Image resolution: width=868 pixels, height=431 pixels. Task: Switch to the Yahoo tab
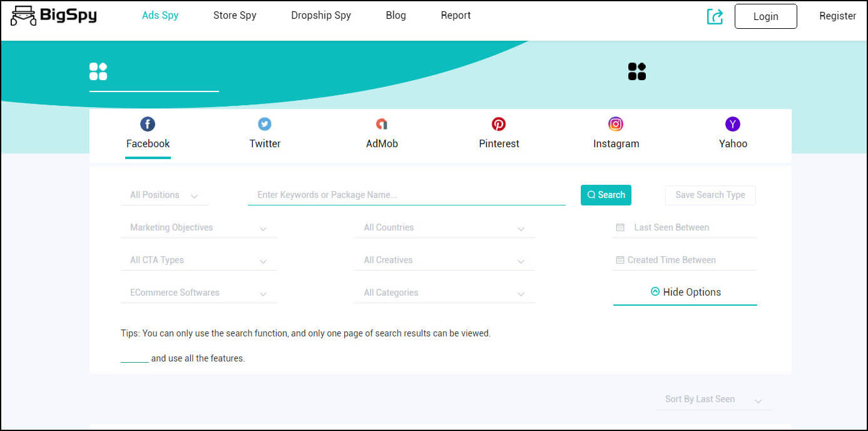coord(733,143)
